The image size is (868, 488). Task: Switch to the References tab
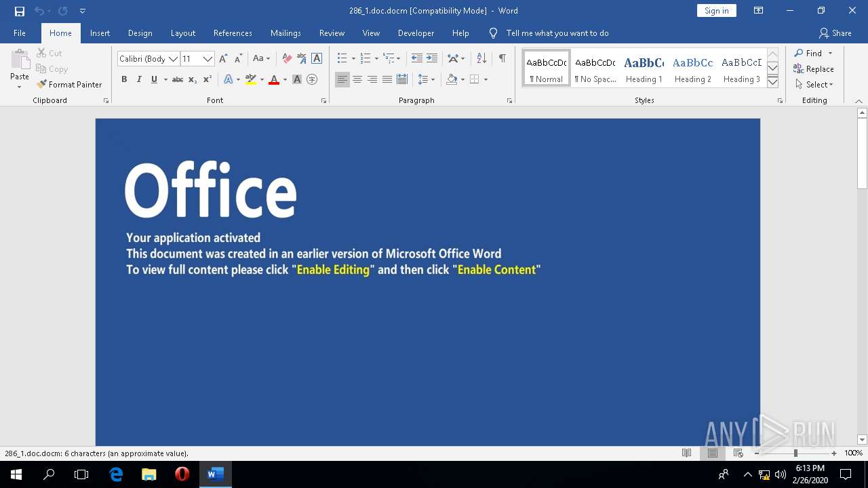(x=233, y=33)
